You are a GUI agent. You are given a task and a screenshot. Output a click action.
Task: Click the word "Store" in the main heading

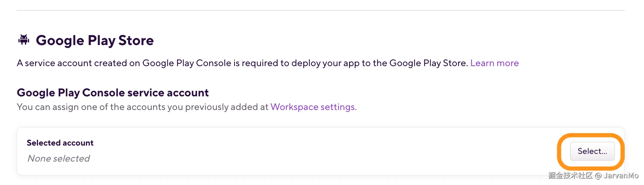tap(136, 40)
